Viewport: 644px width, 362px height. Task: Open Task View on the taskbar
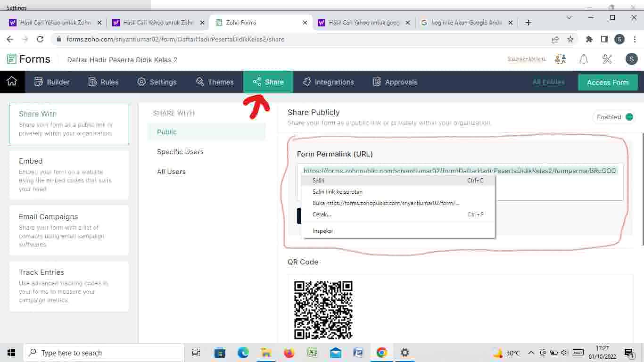[196, 353]
